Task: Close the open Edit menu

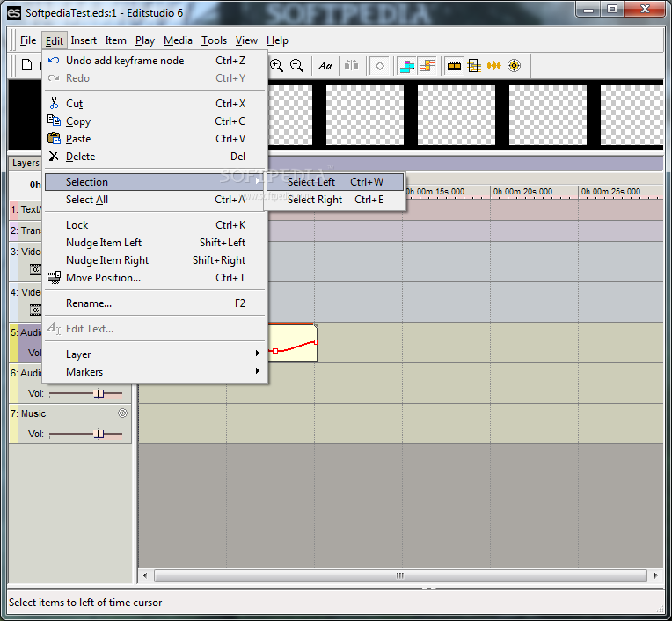Action: coord(55,40)
